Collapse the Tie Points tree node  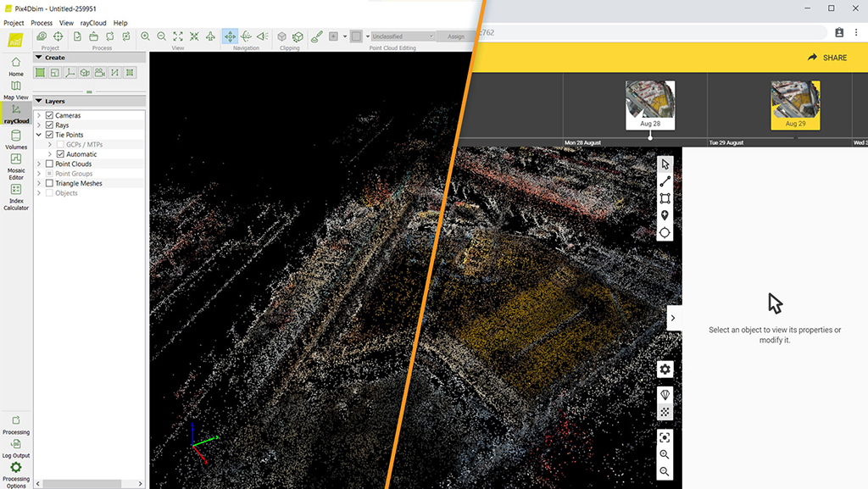39,135
